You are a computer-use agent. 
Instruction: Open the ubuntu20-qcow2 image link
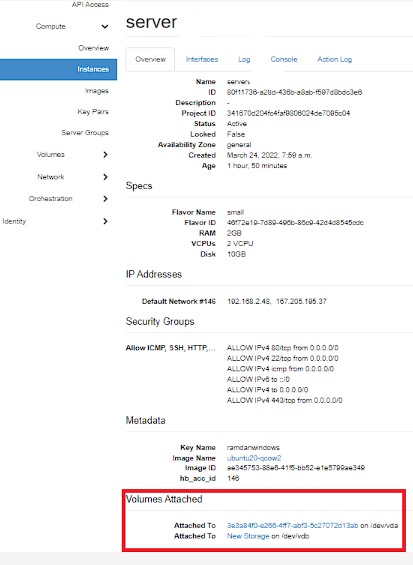click(254, 458)
